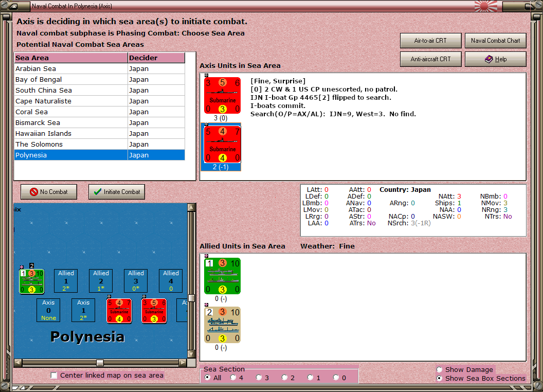Click the Japanese rising sun flag icon
The image size is (543, 392).
[485, 6]
